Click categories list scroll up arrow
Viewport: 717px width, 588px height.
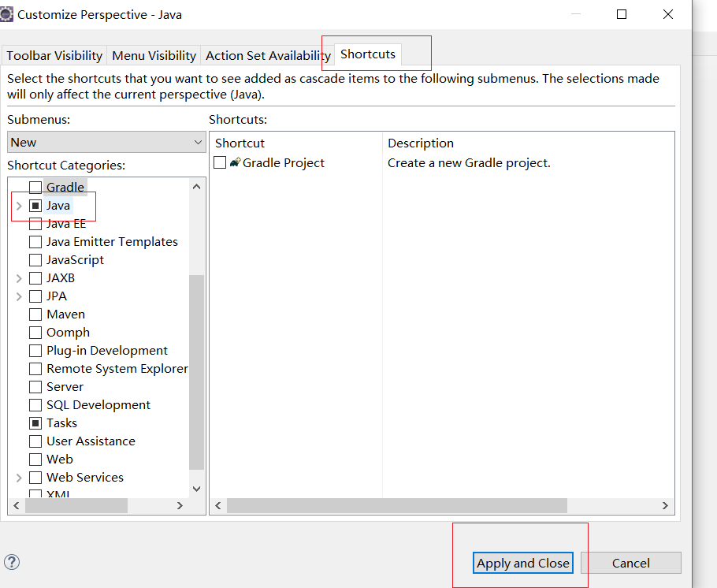[x=197, y=186]
